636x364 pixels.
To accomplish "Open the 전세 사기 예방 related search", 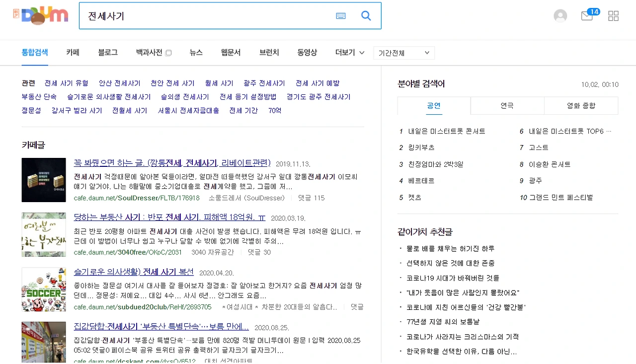I will [x=318, y=83].
